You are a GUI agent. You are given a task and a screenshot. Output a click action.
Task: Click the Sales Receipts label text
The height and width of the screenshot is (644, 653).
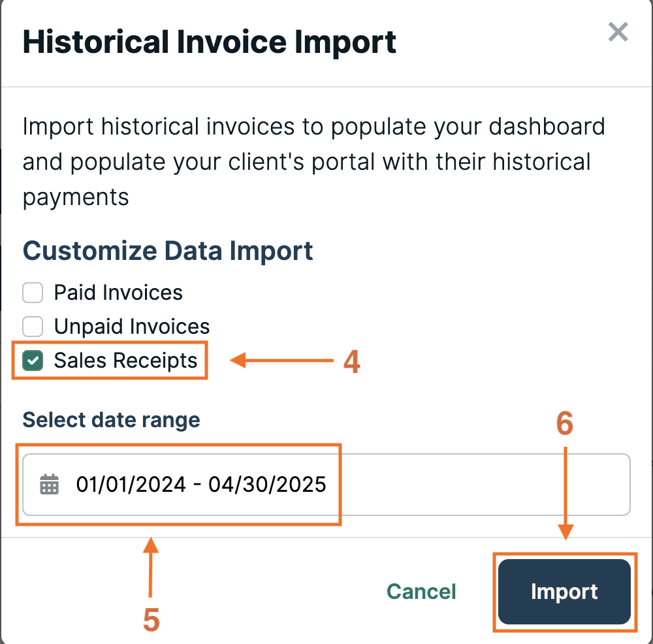click(x=126, y=361)
